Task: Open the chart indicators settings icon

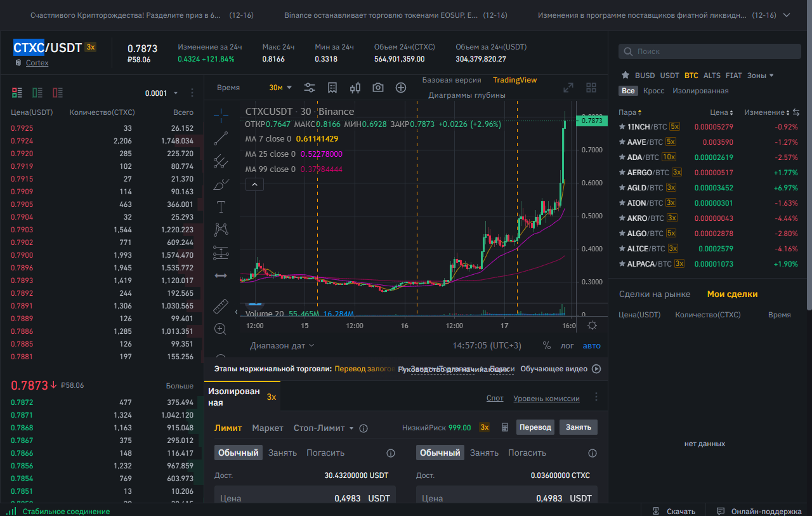Action: 310,88
